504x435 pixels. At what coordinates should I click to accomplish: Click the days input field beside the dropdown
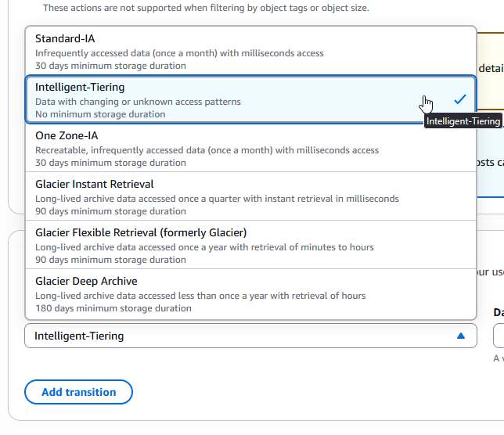pos(499,336)
